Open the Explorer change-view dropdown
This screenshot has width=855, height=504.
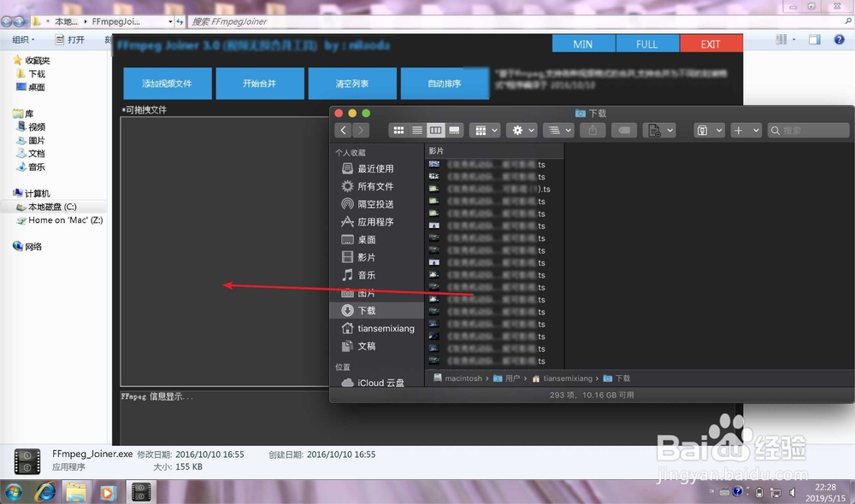pos(794,40)
